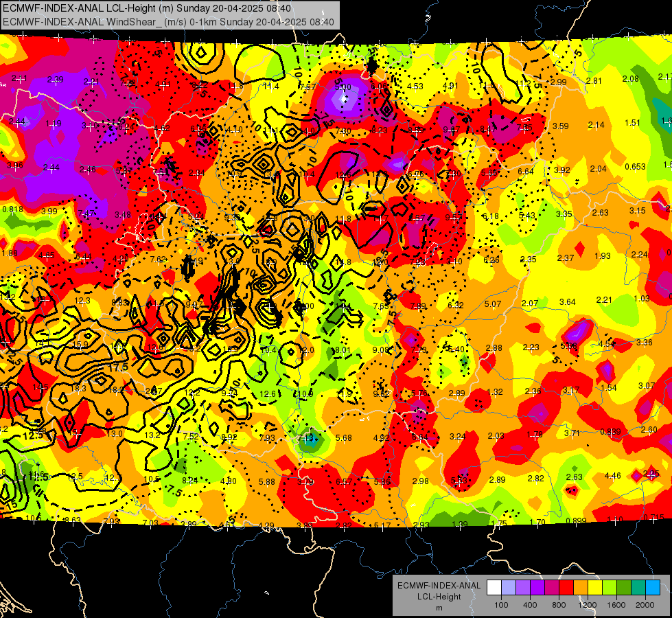Select the wind shear value 2.81
Image resolution: width=672 pixels, height=618 pixels.
pos(594,80)
